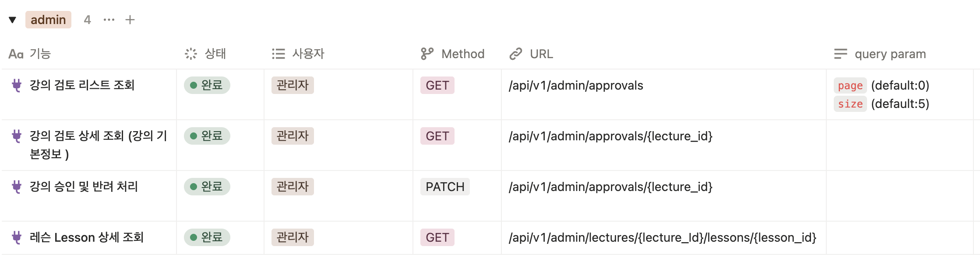Click the URL column link icon
The height and width of the screenshot is (264, 980).
tap(516, 54)
